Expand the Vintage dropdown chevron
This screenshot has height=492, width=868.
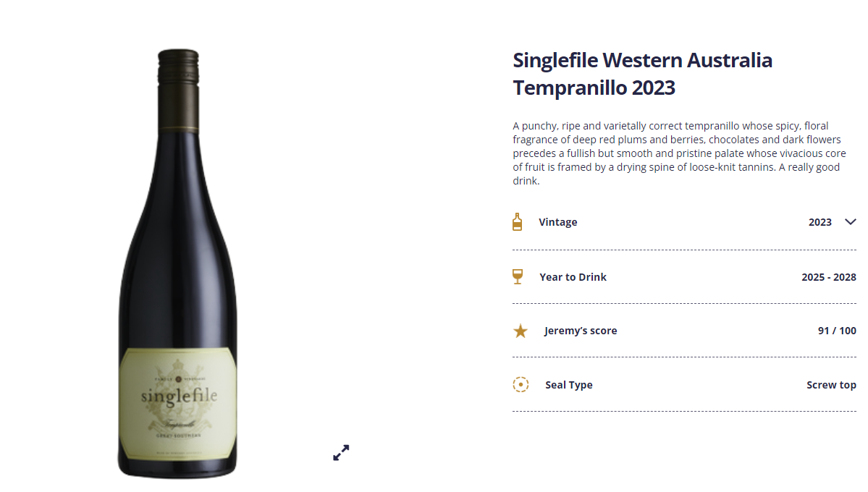[851, 222]
